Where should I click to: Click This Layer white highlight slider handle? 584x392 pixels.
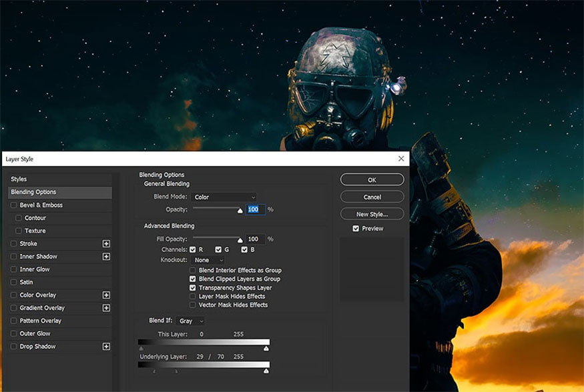[x=266, y=349]
